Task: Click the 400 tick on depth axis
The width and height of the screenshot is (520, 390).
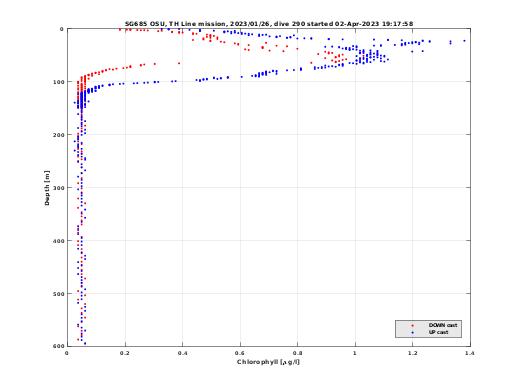Action: coord(58,241)
